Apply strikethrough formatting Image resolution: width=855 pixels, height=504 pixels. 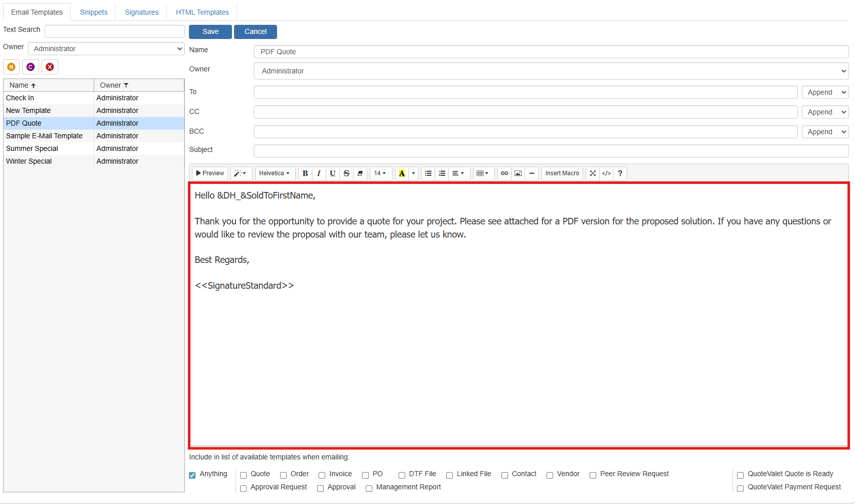pyautogui.click(x=346, y=173)
